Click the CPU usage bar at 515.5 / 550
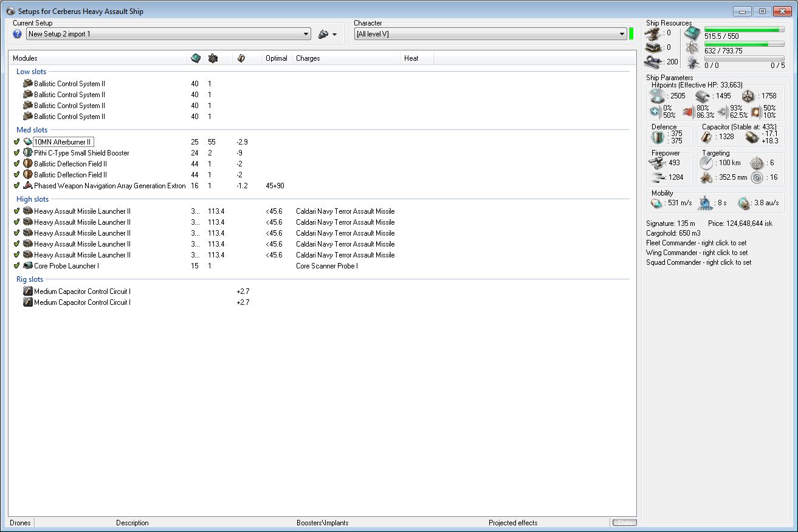This screenshot has width=798, height=532. [744, 29]
